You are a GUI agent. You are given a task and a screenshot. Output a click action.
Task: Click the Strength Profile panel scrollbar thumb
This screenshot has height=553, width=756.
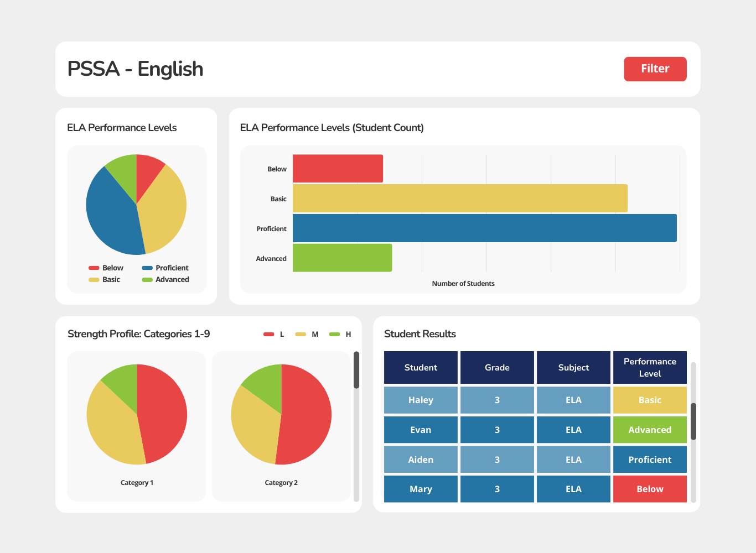tap(356, 370)
